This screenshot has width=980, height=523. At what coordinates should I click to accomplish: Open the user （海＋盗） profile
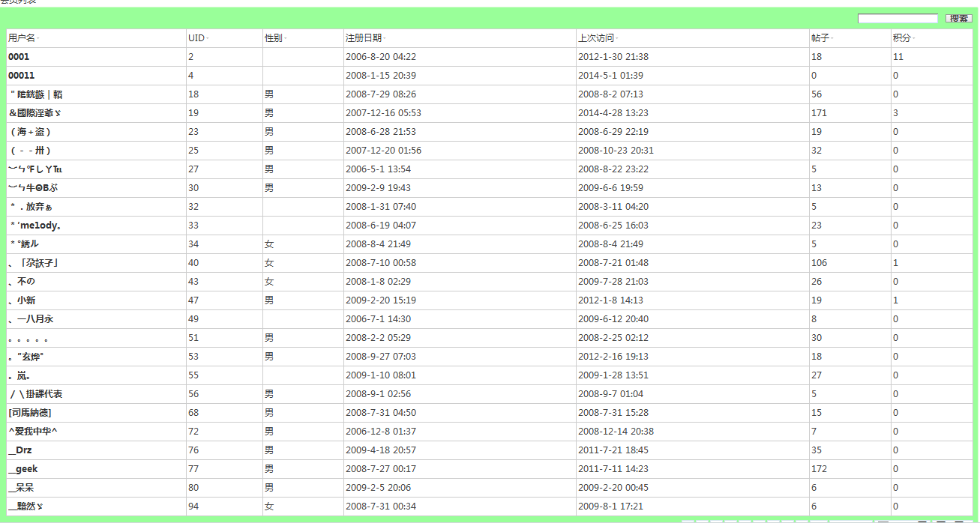(x=31, y=132)
